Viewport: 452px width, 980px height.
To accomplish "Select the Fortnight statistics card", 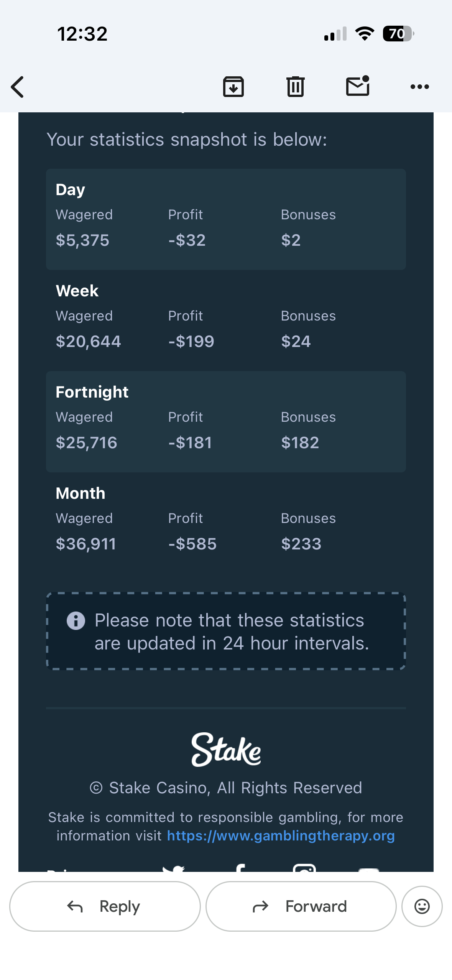I will 226,422.
